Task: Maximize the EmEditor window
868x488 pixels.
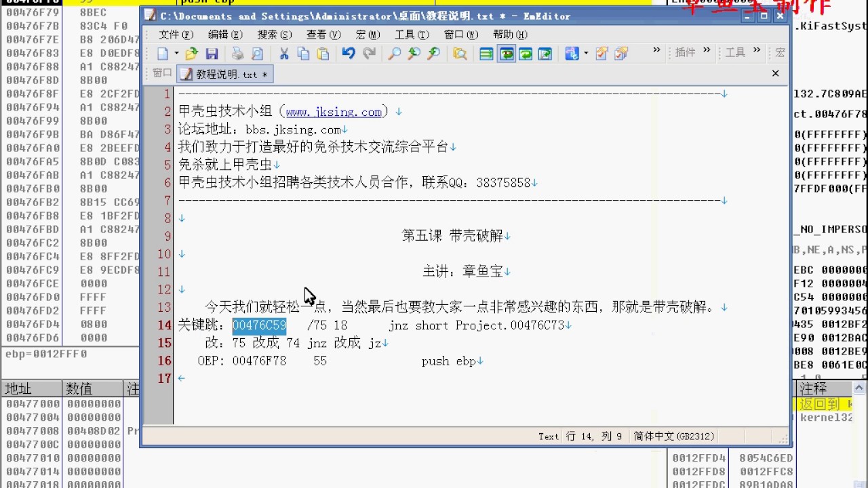Action: (x=764, y=16)
